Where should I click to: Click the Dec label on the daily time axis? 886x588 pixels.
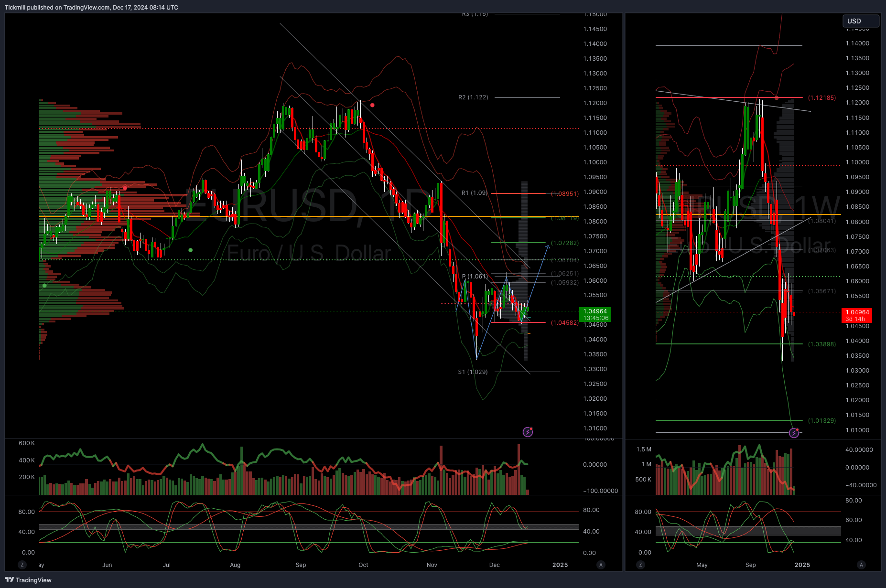click(x=495, y=565)
